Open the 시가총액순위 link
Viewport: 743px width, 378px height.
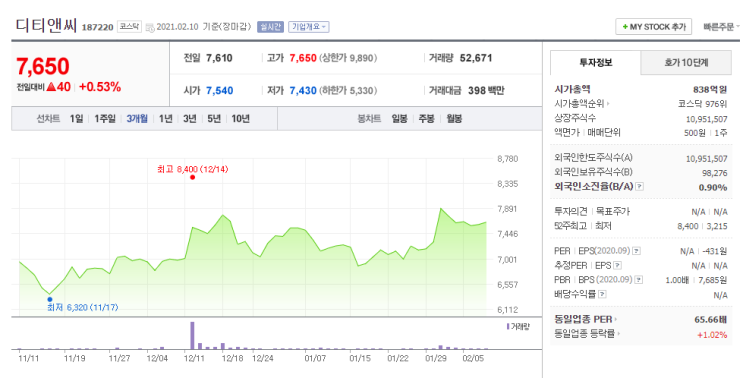click(x=582, y=103)
